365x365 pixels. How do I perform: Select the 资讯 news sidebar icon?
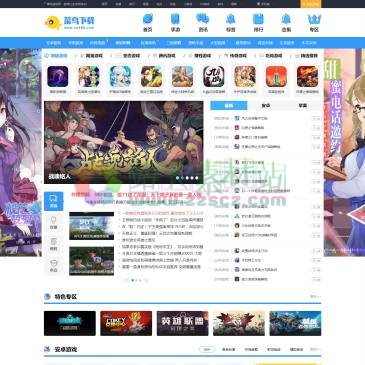pyautogui.click(x=54, y=201)
